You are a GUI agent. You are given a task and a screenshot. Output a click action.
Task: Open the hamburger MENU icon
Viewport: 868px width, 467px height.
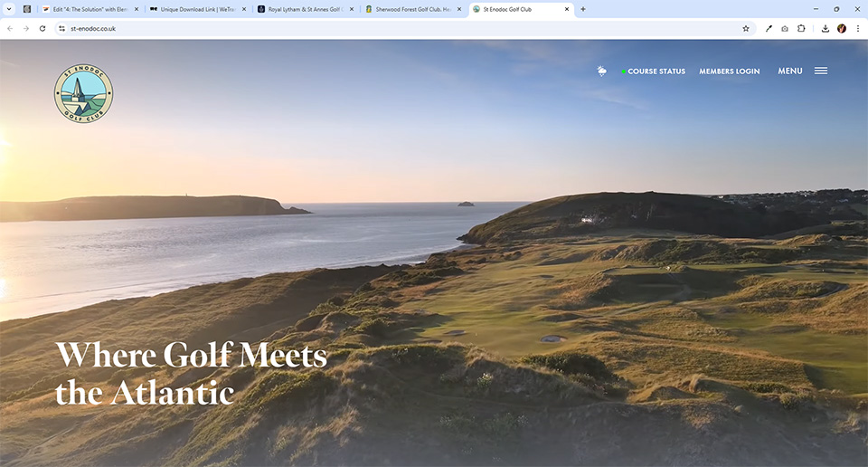click(x=820, y=71)
